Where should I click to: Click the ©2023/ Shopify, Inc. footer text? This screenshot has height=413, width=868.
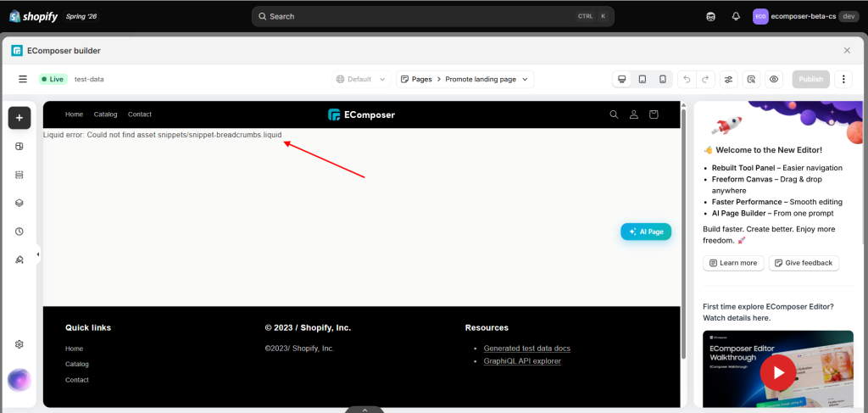pyautogui.click(x=299, y=349)
